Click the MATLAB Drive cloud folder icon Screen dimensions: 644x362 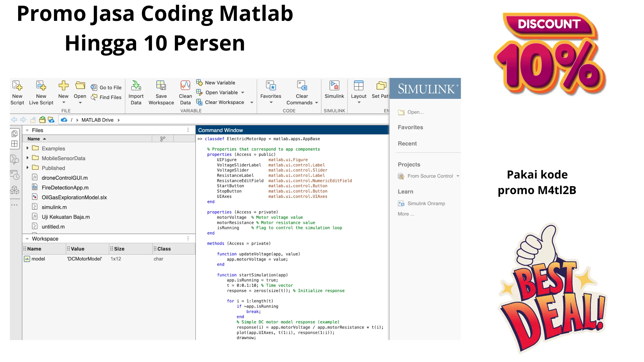click(x=51, y=120)
